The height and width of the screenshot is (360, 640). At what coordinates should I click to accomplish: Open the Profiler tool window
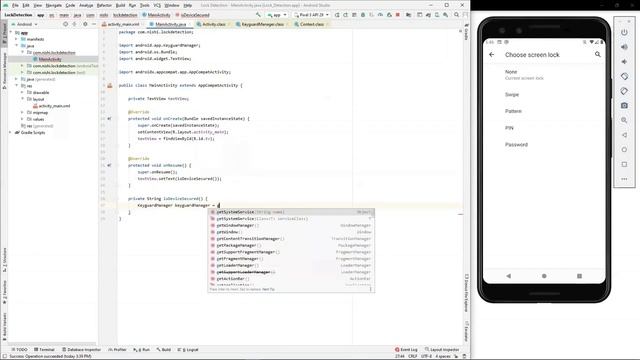coord(117,349)
